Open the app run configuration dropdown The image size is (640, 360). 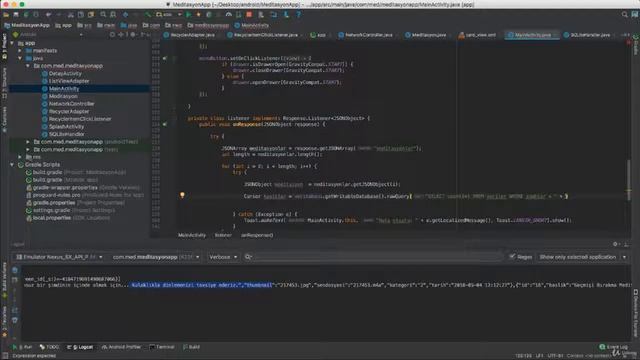pyautogui.click(x=169, y=15)
